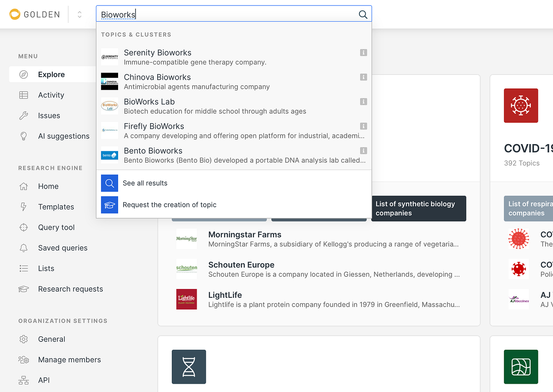Click the Explore compass icon
Viewport: 553px width, 392px height.
pos(24,74)
